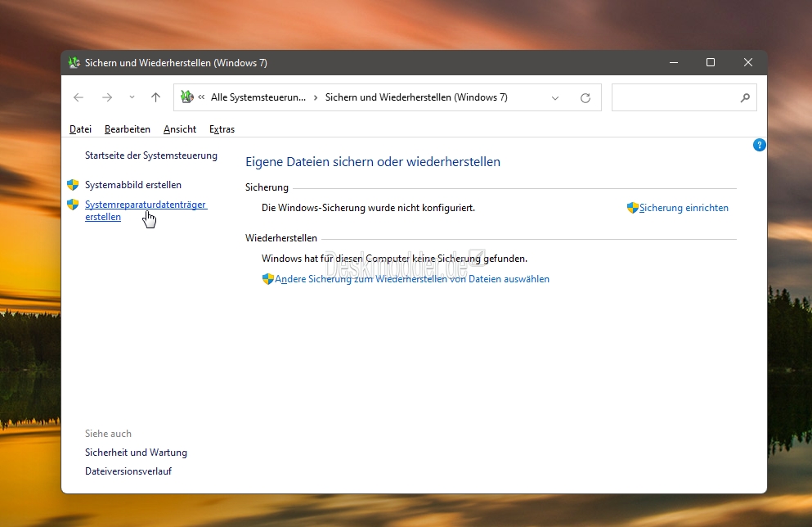This screenshot has width=812, height=527.
Task: Open Systemreparaturdatenträger erstellen link
Action: click(146, 211)
